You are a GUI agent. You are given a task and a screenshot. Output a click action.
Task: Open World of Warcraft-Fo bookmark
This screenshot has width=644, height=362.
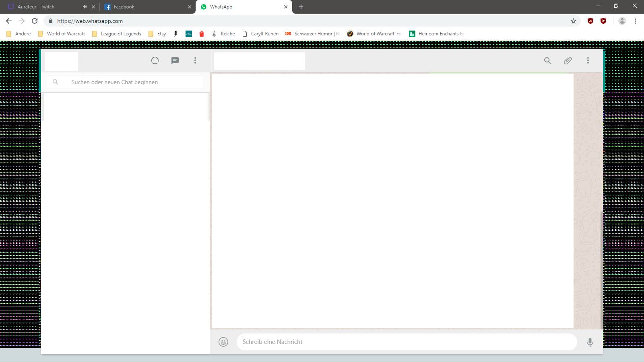[x=374, y=34]
